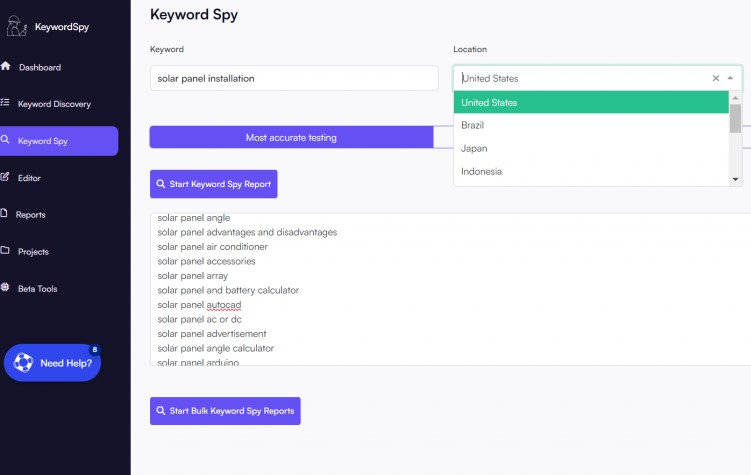This screenshot has width=751, height=475.
Task: Select United States from location list
Action: click(590, 102)
